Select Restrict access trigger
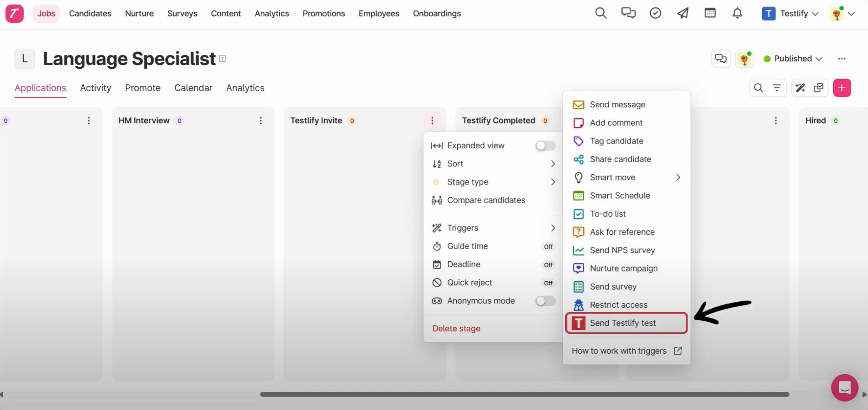Screen dimensions: 868x410 click(627, 305)
